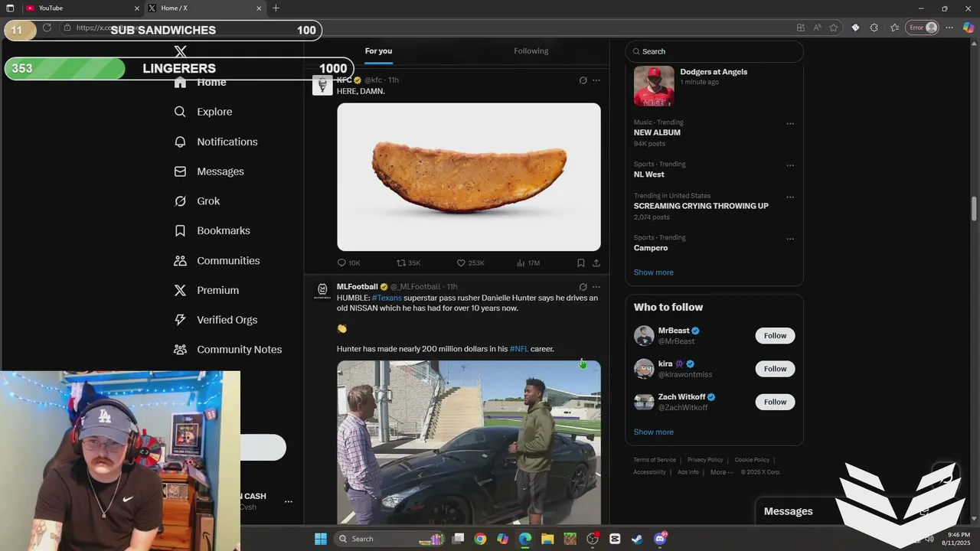Open the #NFL hashtag link
Screen dimensions: 980x551
pyautogui.click(x=519, y=349)
